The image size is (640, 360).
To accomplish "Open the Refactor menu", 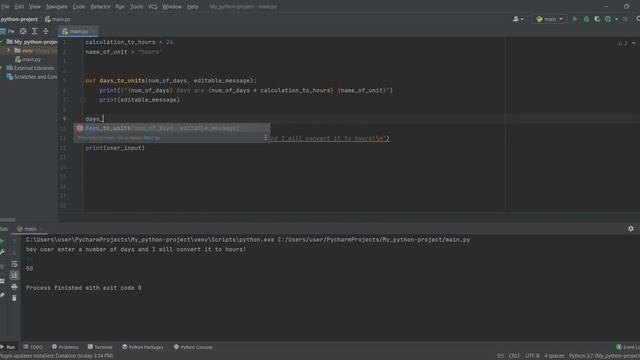I will click(x=100, y=7).
